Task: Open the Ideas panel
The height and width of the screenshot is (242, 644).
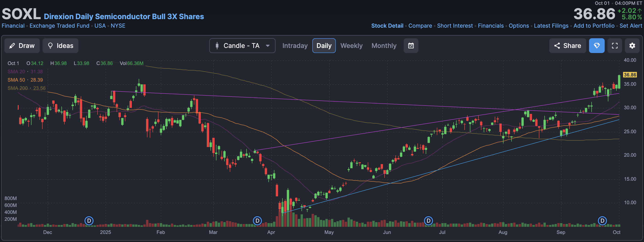Action: [x=60, y=46]
